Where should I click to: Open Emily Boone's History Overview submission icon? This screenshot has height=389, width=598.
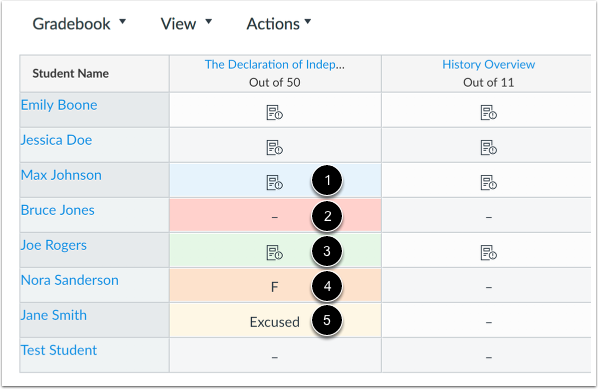(489, 113)
